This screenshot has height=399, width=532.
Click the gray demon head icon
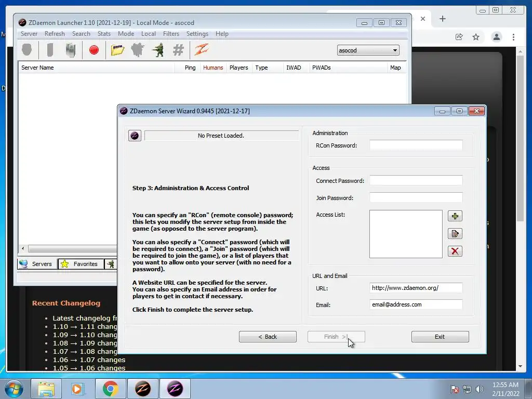(x=137, y=50)
